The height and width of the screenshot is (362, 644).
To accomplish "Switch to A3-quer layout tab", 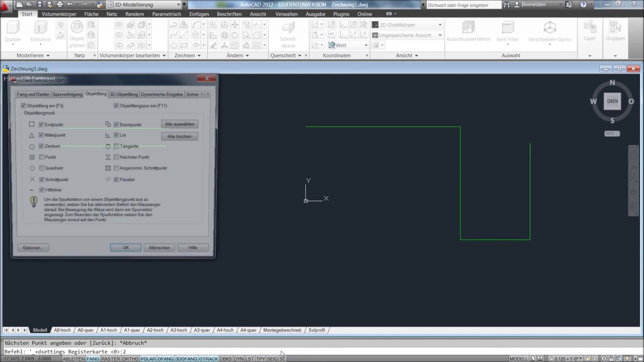I will (202, 330).
